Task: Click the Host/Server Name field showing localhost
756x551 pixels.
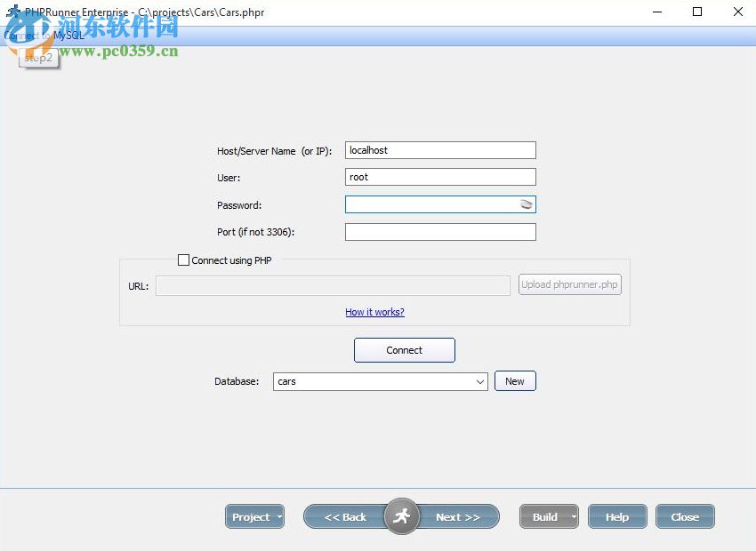Action: pos(440,149)
